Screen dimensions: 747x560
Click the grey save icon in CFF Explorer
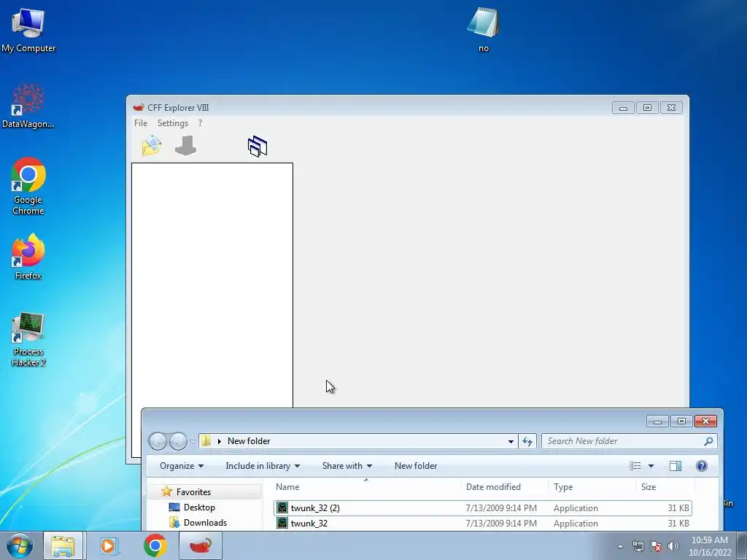186,146
